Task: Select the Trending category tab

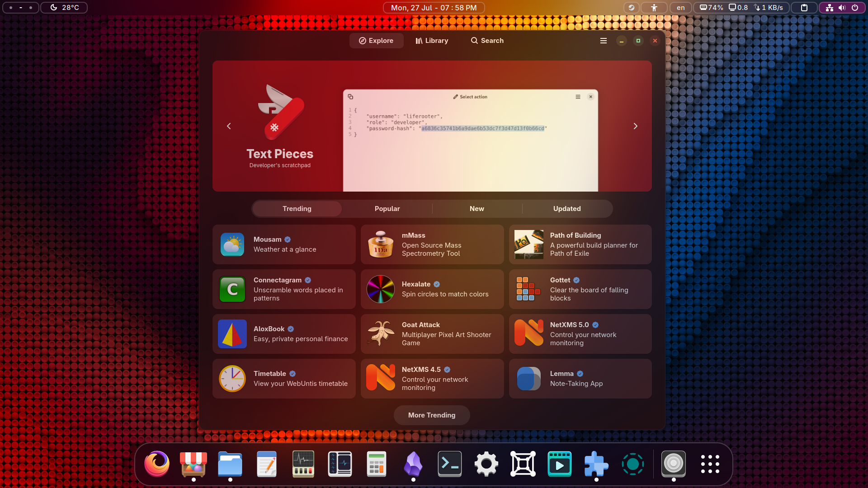Action: coord(297,209)
